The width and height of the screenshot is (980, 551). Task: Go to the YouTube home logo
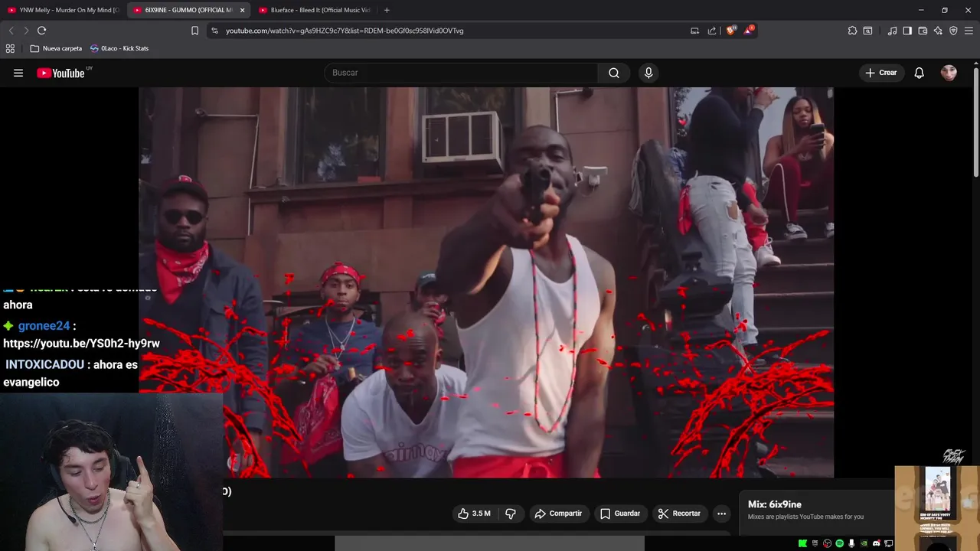click(x=60, y=73)
